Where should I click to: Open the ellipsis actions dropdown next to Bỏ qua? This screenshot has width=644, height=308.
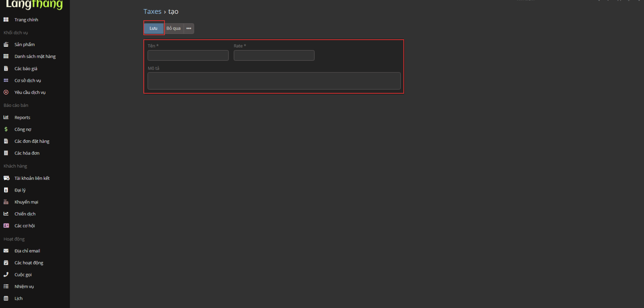(x=189, y=28)
